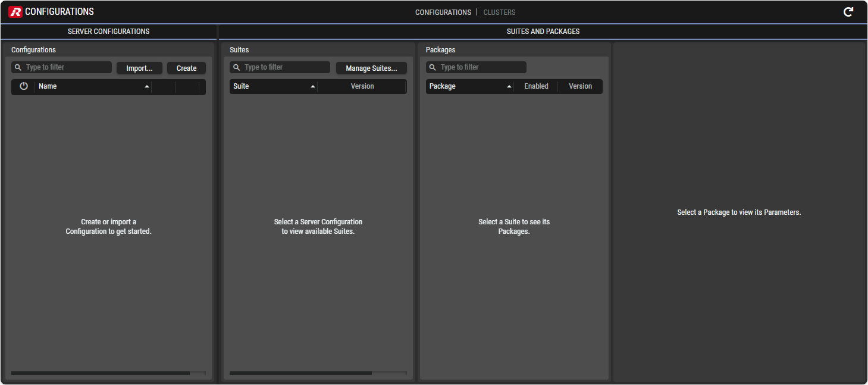This screenshot has width=868, height=385.
Task: Toggle the sort arrow on the Package column
Action: pyautogui.click(x=509, y=87)
